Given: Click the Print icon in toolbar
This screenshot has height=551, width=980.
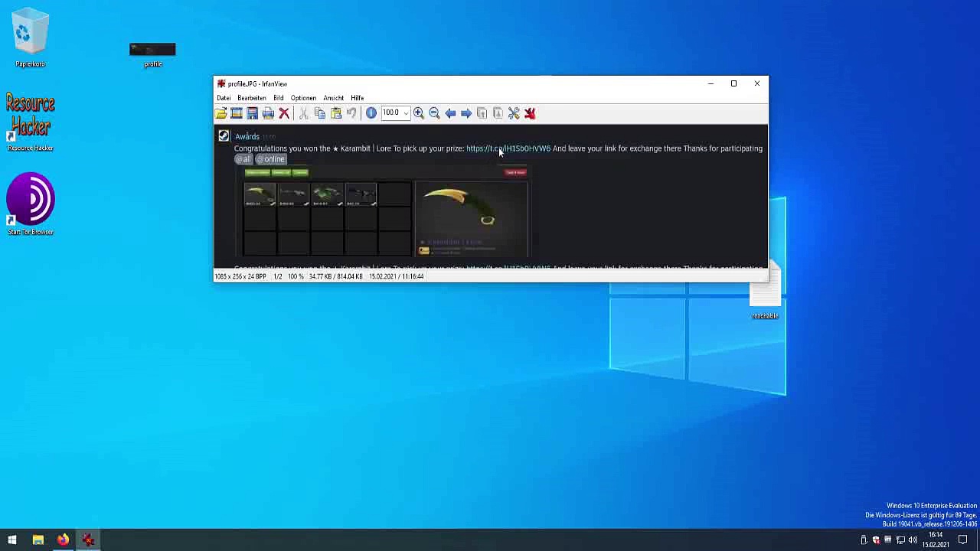Looking at the screenshot, I should tap(268, 113).
